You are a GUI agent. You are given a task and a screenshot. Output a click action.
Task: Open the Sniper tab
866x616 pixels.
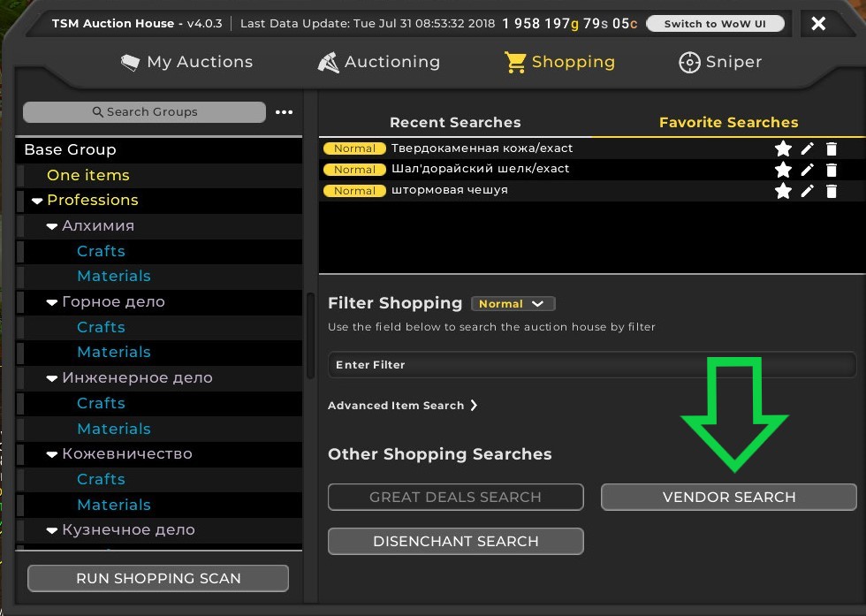coord(720,62)
